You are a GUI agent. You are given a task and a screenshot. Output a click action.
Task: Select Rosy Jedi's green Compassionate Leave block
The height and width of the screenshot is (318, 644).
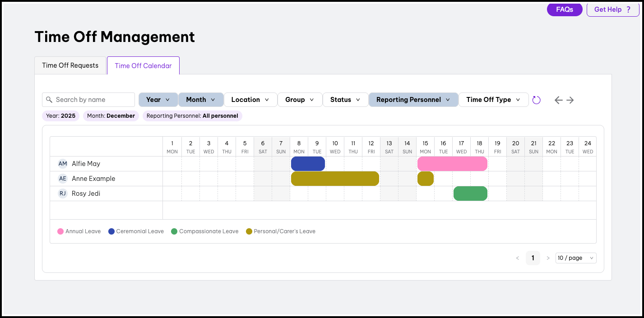pyautogui.click(x=470, y=194)
